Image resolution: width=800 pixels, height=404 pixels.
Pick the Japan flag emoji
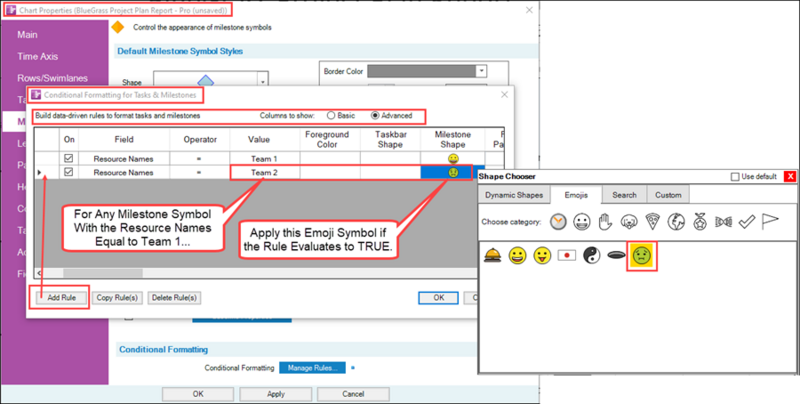pyautogui.click(x=566, y=255)
